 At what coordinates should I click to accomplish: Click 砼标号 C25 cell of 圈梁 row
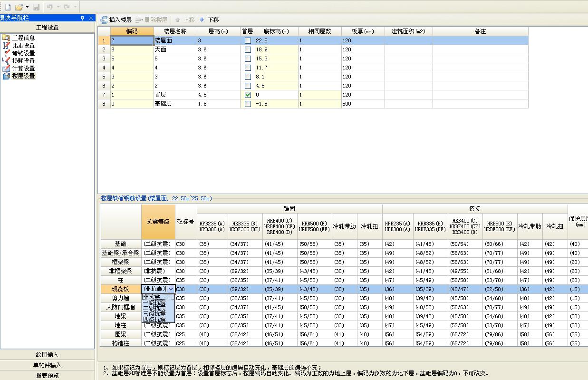click(x=186, y=334)
